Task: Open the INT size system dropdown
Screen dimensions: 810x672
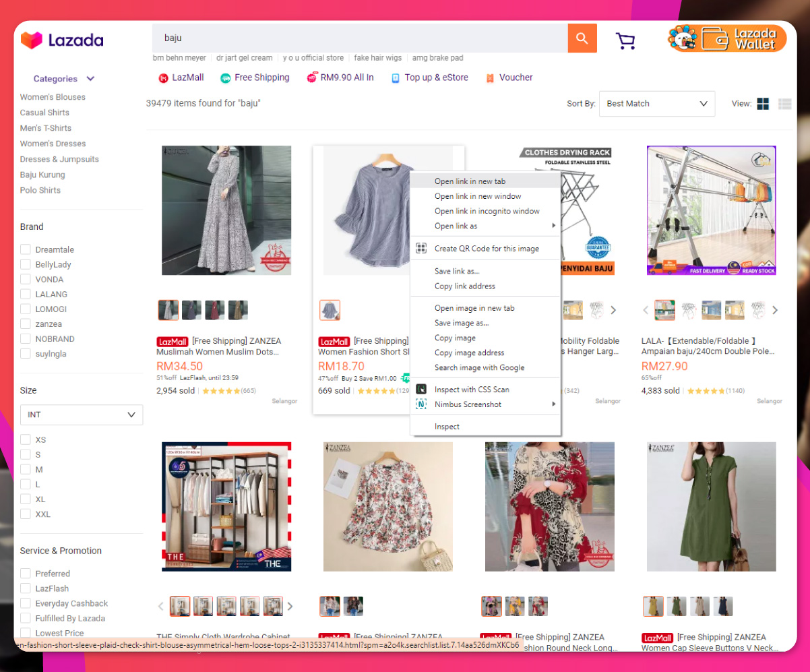Action: click(81, 415)
